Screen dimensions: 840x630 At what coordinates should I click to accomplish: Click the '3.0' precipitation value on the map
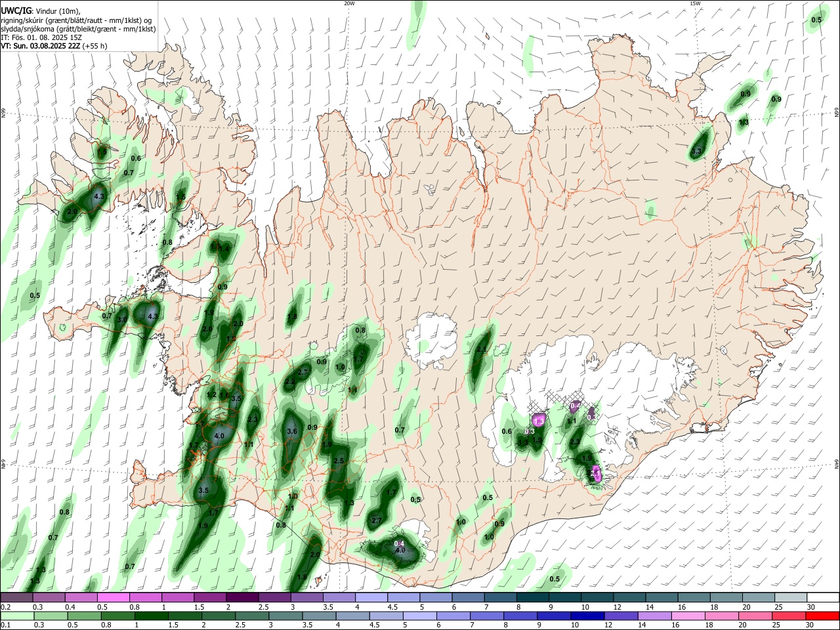123,320
